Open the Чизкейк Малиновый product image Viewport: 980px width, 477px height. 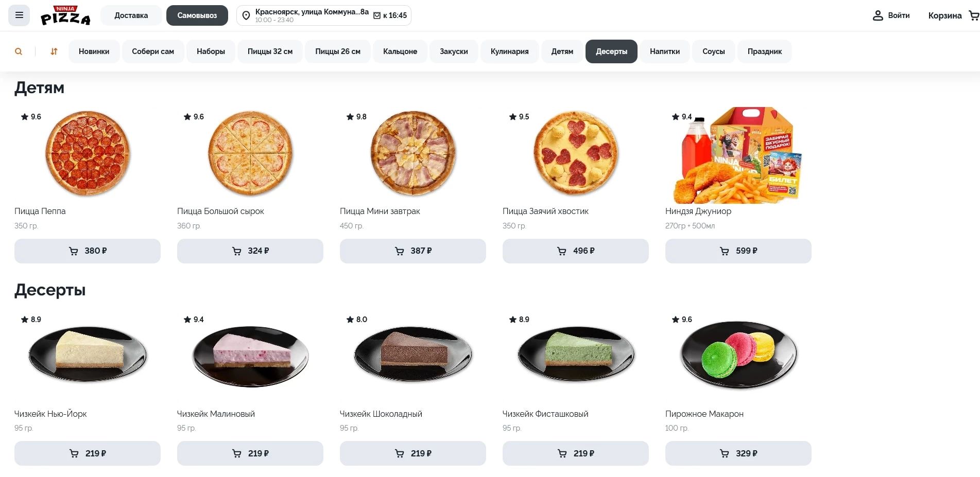click(x=250, y=356)
